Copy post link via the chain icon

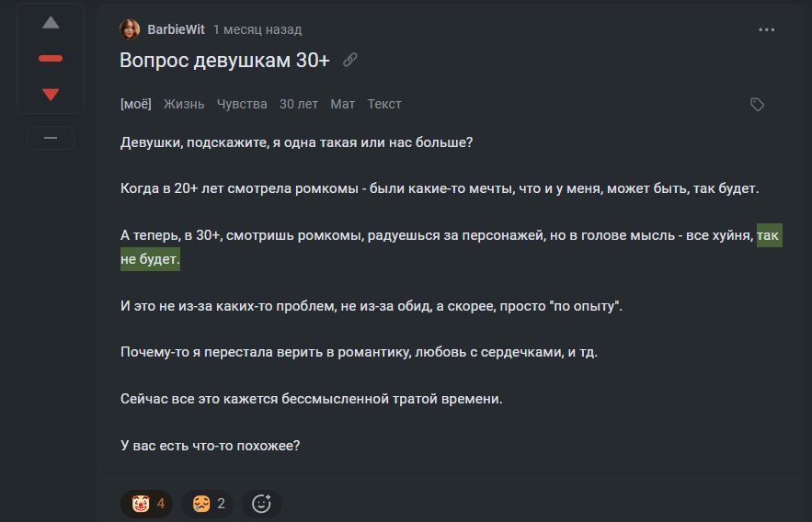tap(350, 60)
